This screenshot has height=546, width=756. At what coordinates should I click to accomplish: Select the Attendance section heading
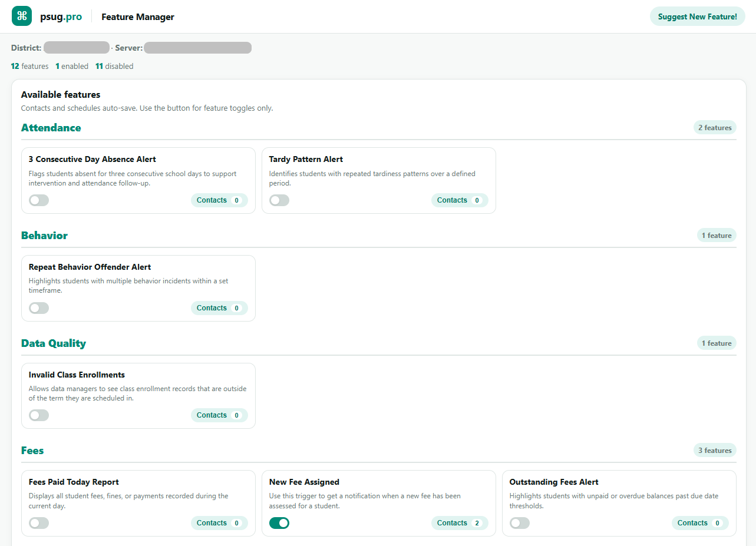(51, 128)
